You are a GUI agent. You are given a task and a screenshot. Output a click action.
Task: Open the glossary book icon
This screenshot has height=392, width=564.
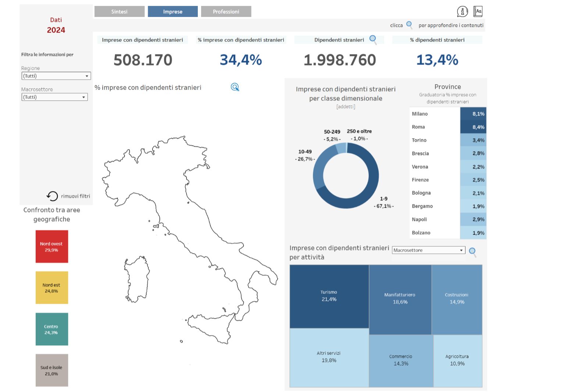(478, 11)
